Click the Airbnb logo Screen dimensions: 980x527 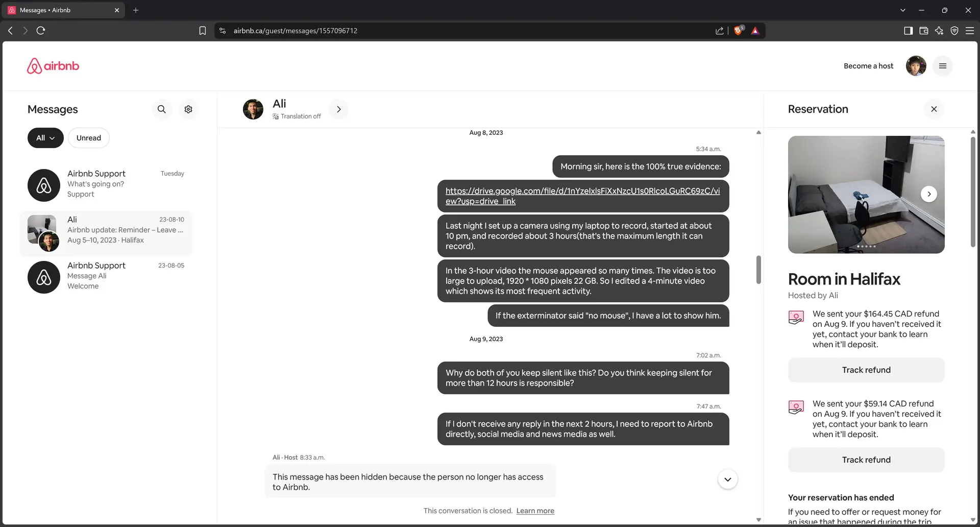click(53, 66)
